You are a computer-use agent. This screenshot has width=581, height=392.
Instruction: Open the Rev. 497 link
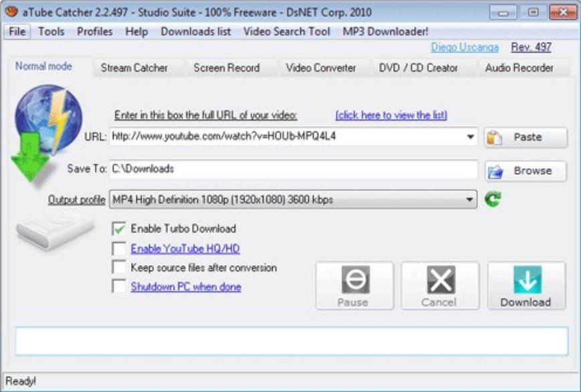point(531,47)
